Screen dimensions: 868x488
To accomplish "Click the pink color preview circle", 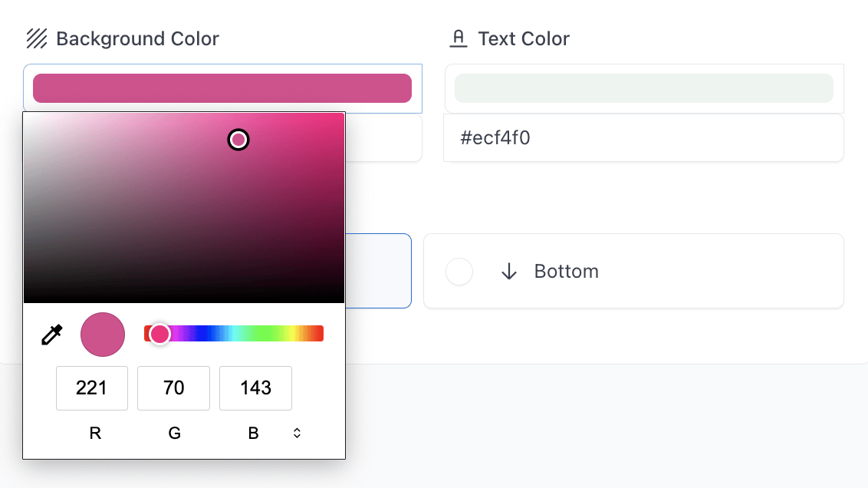I will coord(102,334).
